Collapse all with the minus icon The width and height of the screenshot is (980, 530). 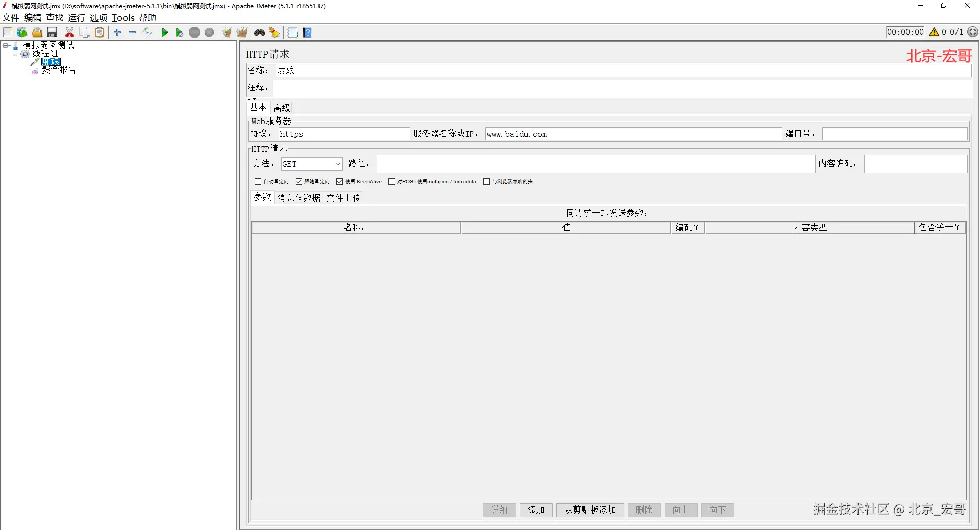(132, 32)
